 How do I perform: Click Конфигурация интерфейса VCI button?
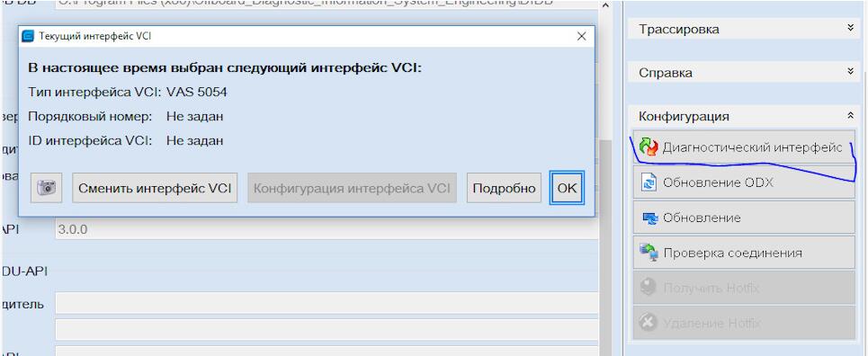[x=352, y=188]
